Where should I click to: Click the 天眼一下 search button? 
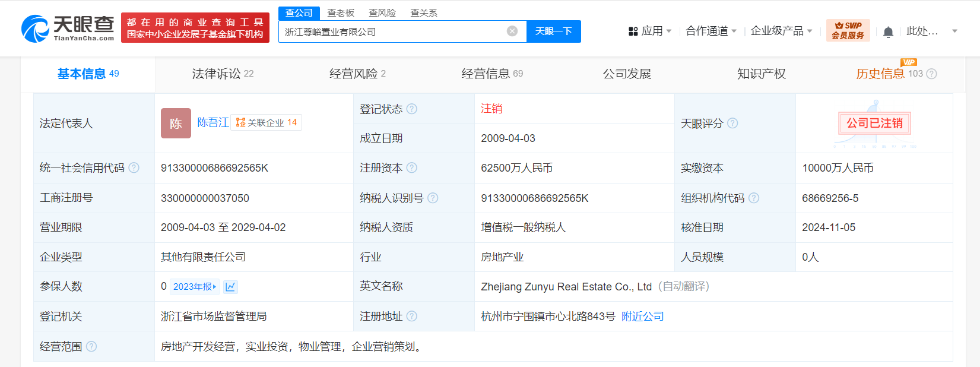[553, 31]
